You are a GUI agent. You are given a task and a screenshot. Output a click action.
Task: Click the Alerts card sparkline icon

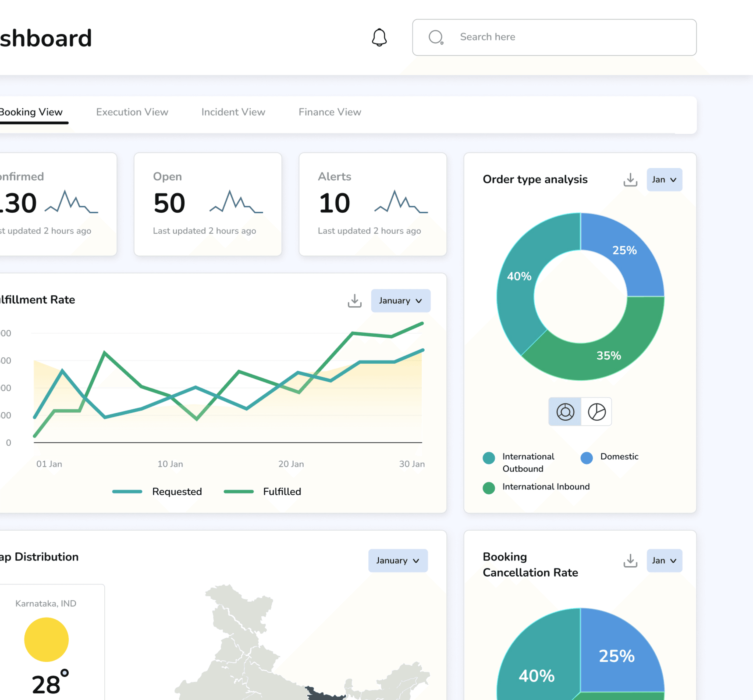pos(401,202)
